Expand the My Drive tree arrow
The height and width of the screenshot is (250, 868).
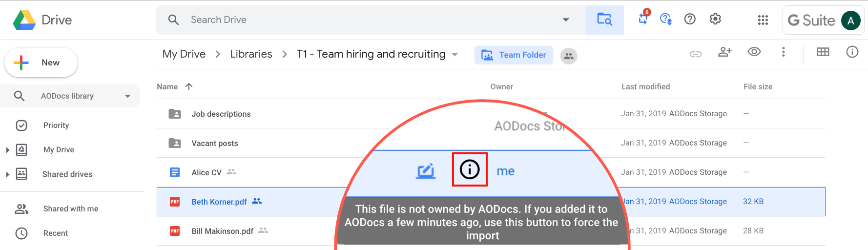click(x=7, y=150)
